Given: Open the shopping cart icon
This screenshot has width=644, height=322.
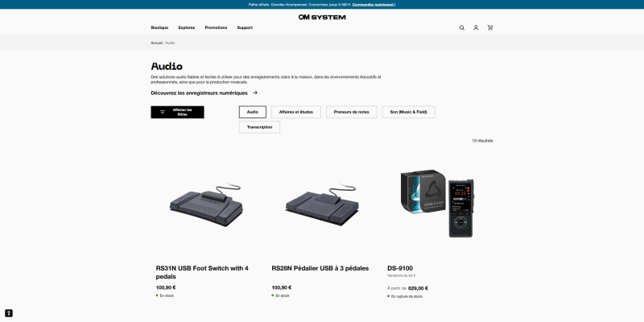Looking at the screenshot, I should [490, 28].
